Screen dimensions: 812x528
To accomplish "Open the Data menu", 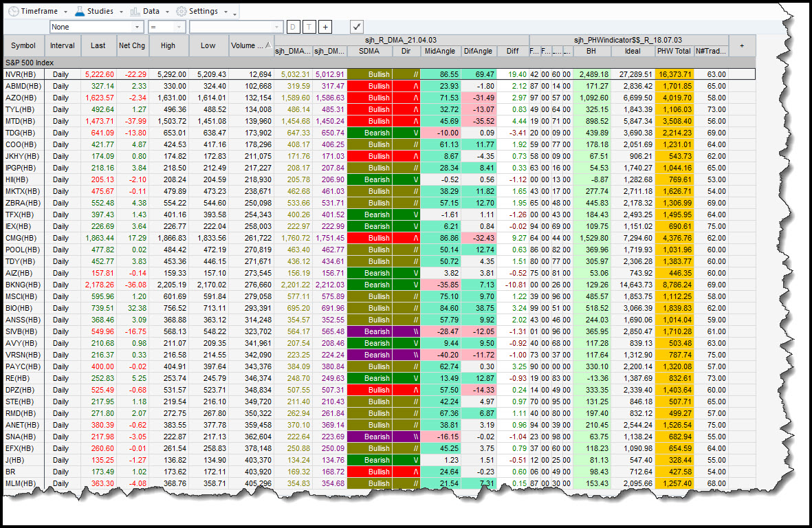I will (150, 11).
